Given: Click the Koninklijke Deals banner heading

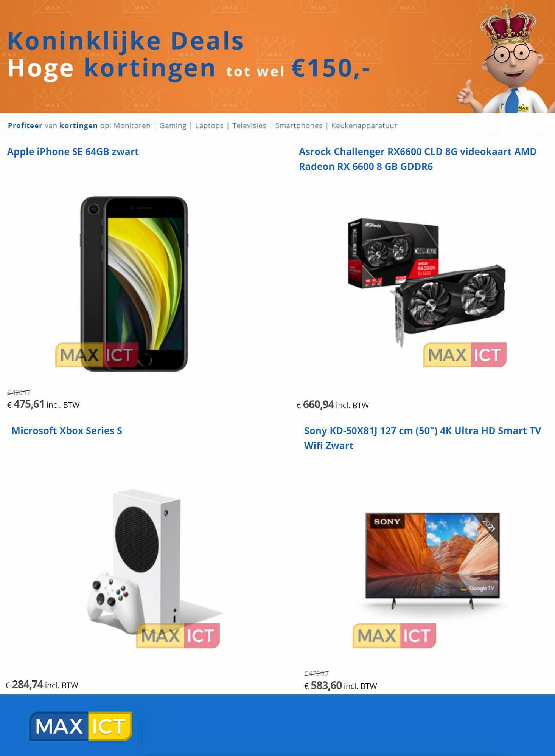Looking at the screenshot, I should (125, 41).
